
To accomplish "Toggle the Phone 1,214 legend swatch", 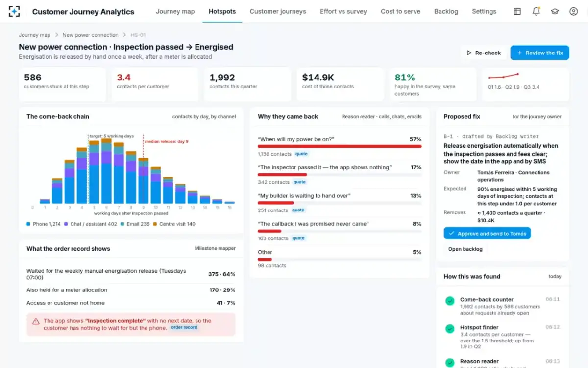I will (x=29, y=224).
